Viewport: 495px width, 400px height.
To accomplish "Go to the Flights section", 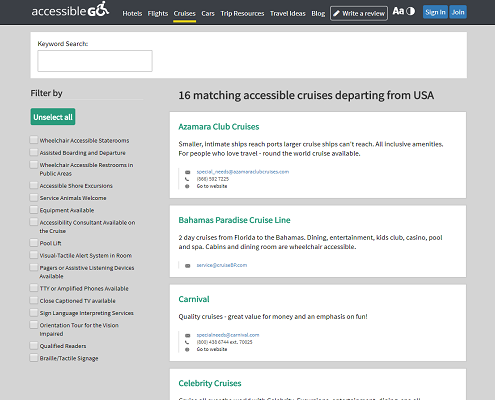I will 158,14.
